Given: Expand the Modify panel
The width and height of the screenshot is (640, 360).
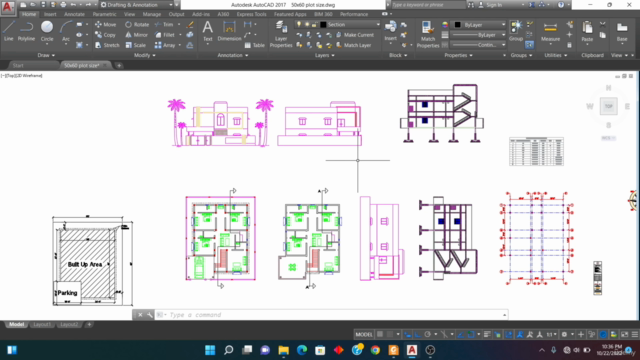Looking at the screenshot, I should tap(144, 55).
